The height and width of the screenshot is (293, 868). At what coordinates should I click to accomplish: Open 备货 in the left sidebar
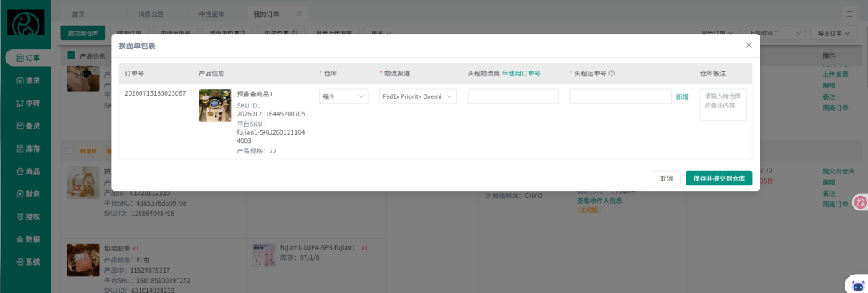27,126
